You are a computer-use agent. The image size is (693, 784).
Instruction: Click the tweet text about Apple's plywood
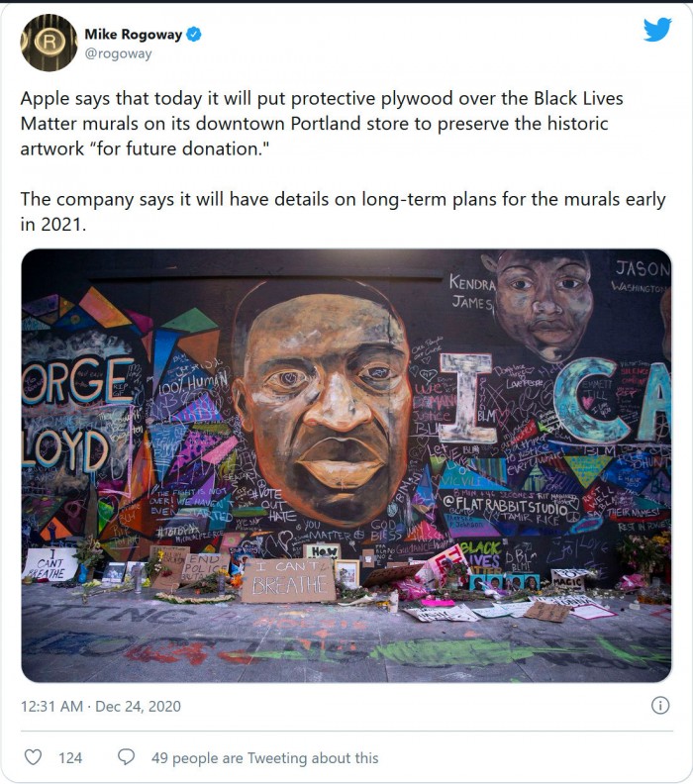click(322, 124)
